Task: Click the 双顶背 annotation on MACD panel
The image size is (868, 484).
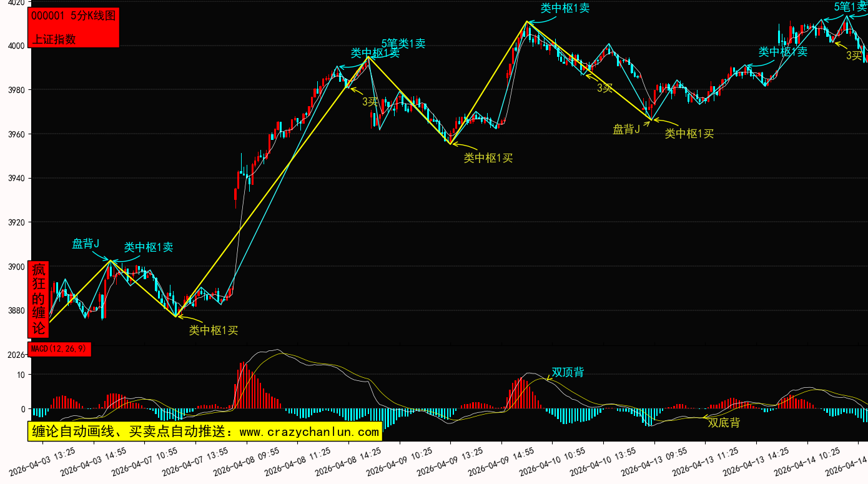Action: point(568,372)
